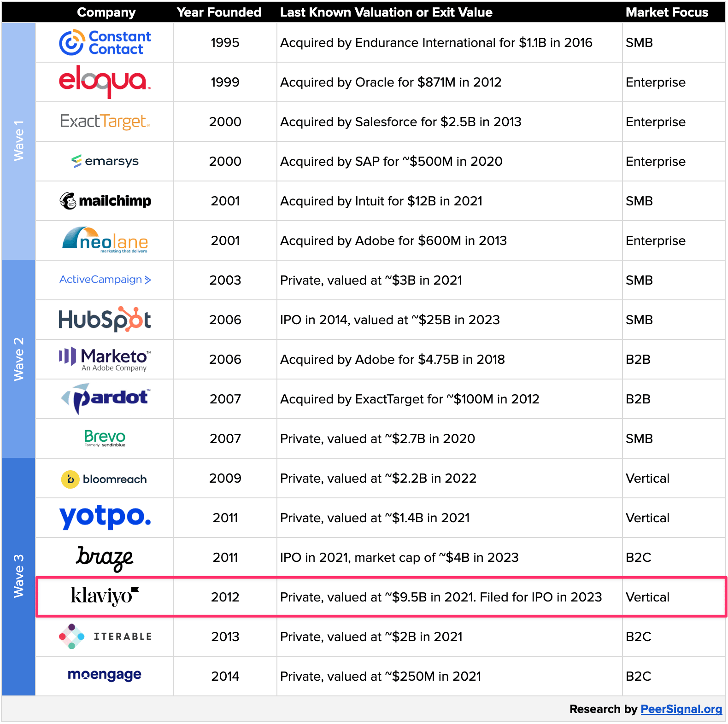
Task: Click 'Research by' footer text
Action: pyautogui.click(x=603, y=709)
